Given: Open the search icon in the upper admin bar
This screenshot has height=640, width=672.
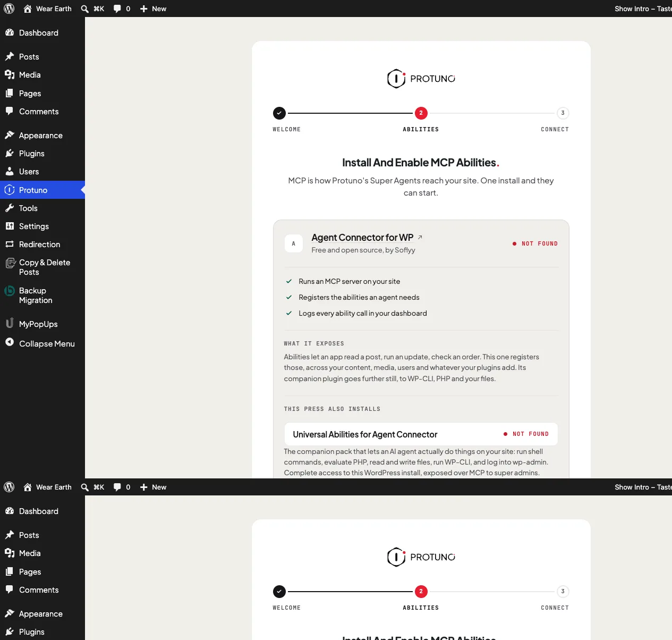Looking at the screenshot, I should click(84, 9).
